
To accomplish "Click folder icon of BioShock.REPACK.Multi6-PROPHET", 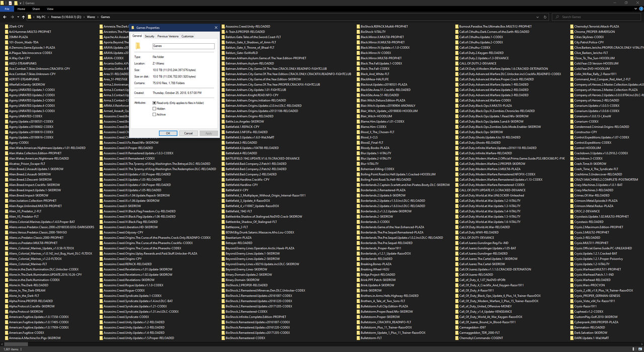I will click(x=358, y=26).
